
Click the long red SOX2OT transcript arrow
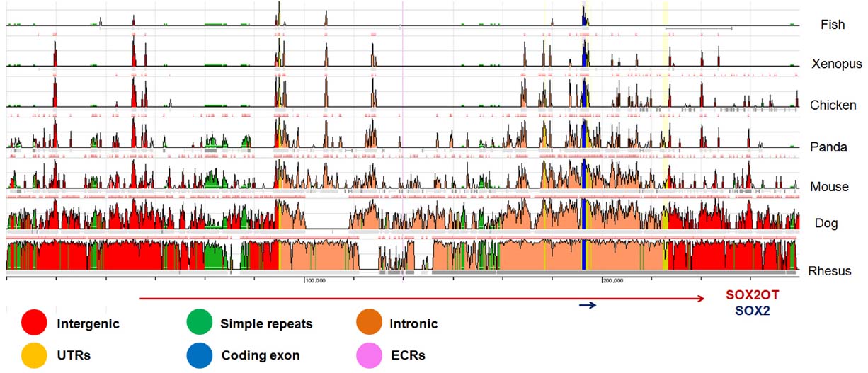tap(423, 299)
